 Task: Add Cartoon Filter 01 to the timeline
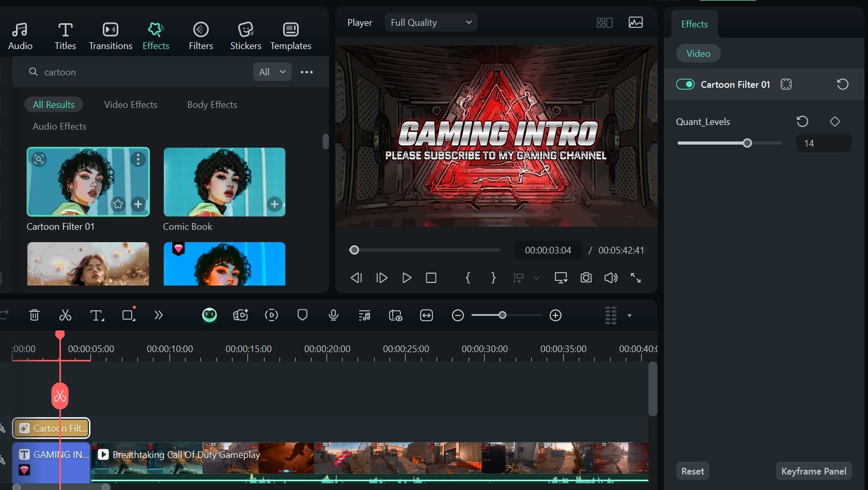pyautogui.click(x=138, y=204)
